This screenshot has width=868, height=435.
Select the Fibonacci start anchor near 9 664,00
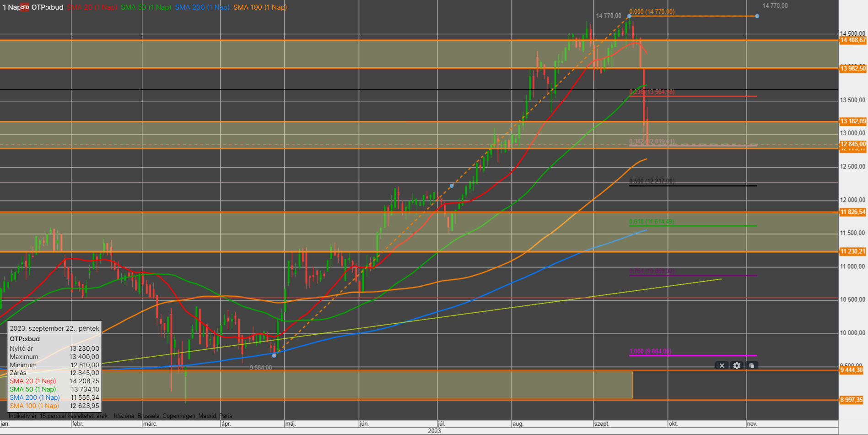(274, 355)
